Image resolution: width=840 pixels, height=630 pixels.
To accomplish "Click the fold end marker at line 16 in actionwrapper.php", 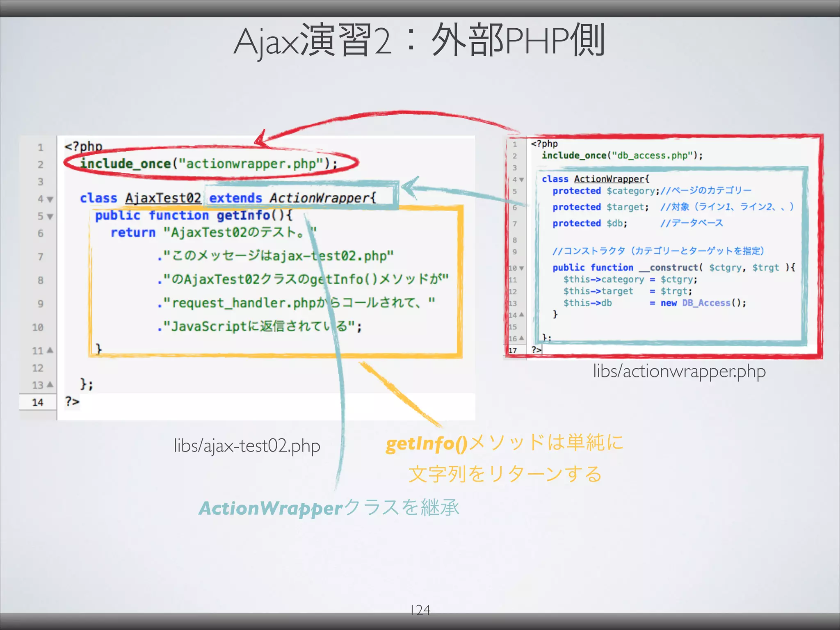I will (521, 338).
